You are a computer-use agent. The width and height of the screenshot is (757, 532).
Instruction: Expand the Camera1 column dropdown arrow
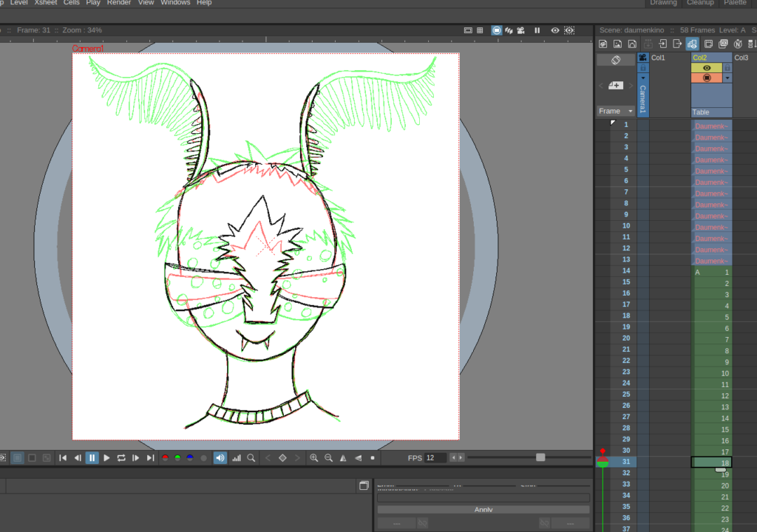pos(642,78)
